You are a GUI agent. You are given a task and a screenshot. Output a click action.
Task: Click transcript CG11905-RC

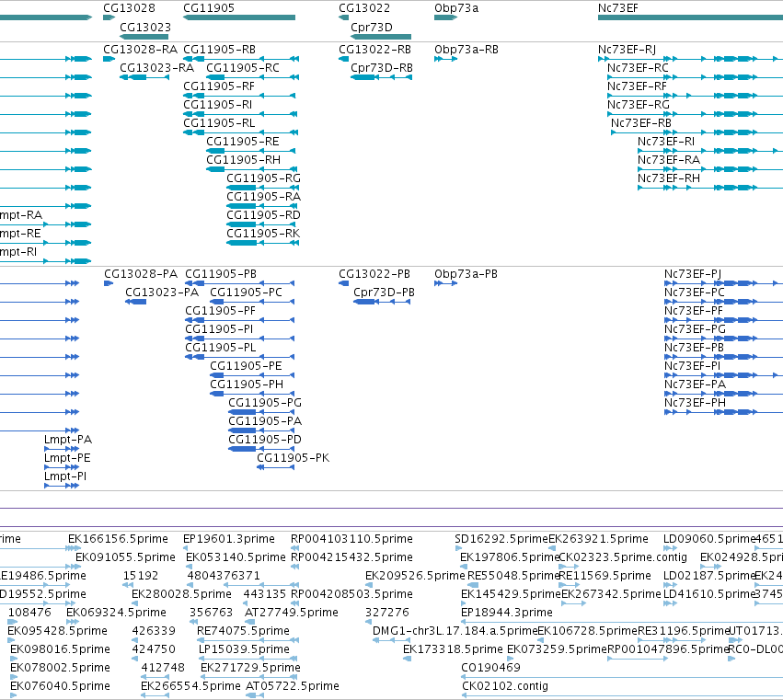(243, 68)
